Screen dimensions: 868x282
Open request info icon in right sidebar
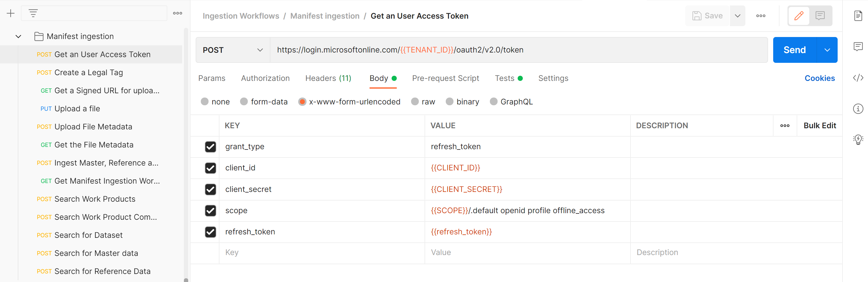point(858,109)
